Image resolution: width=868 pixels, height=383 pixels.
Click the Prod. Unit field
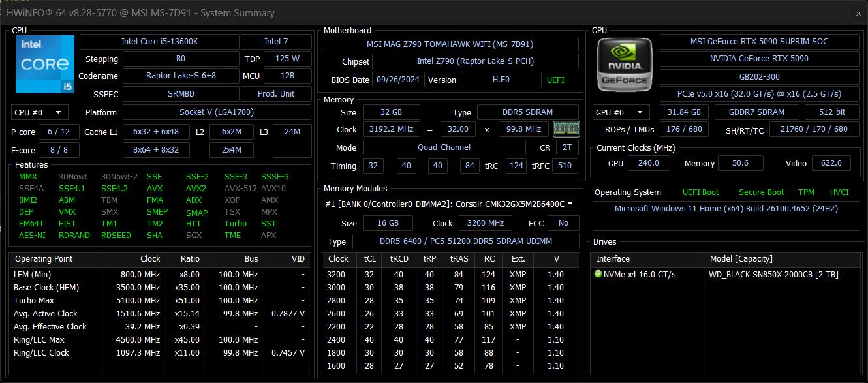276,93
